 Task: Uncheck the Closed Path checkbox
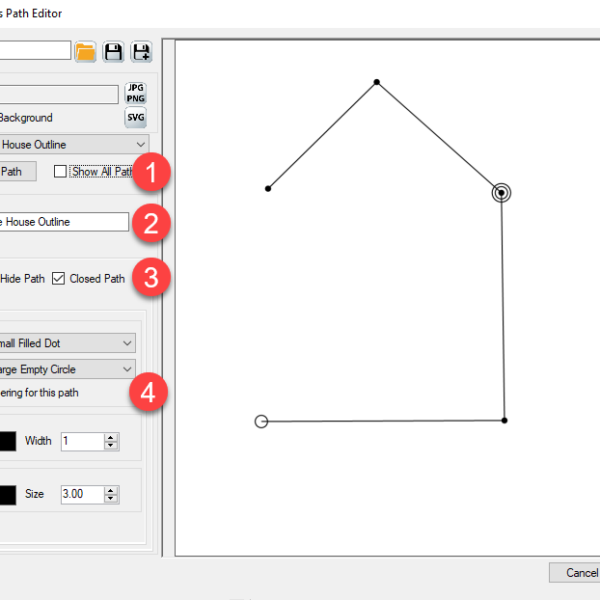click(x=59, y=279)
